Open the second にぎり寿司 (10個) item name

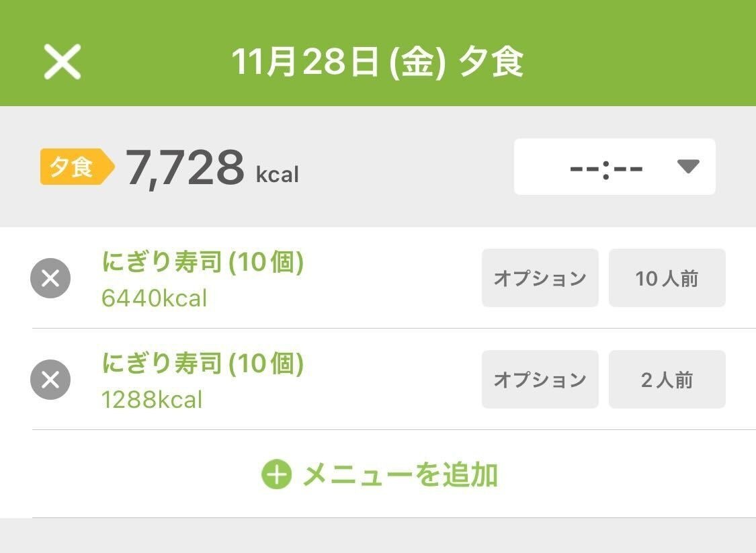click(202, 364)
